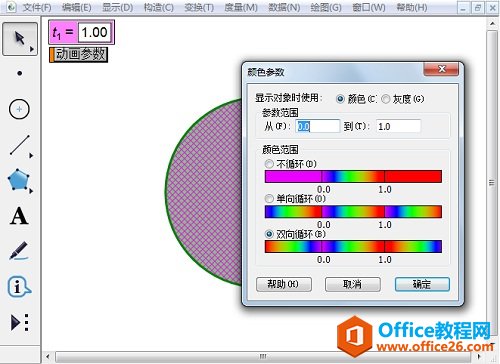Click the 到(T) parameter input field
Viewport: 500px width, 364px height.
tap(398, 126)
